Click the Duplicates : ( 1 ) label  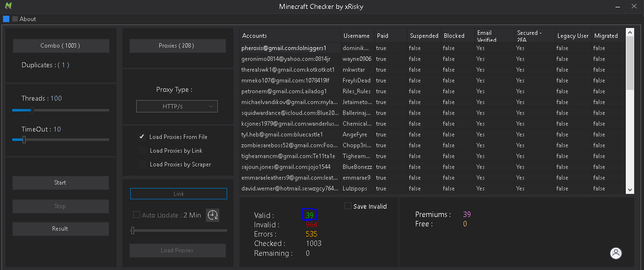coord(45,65)
